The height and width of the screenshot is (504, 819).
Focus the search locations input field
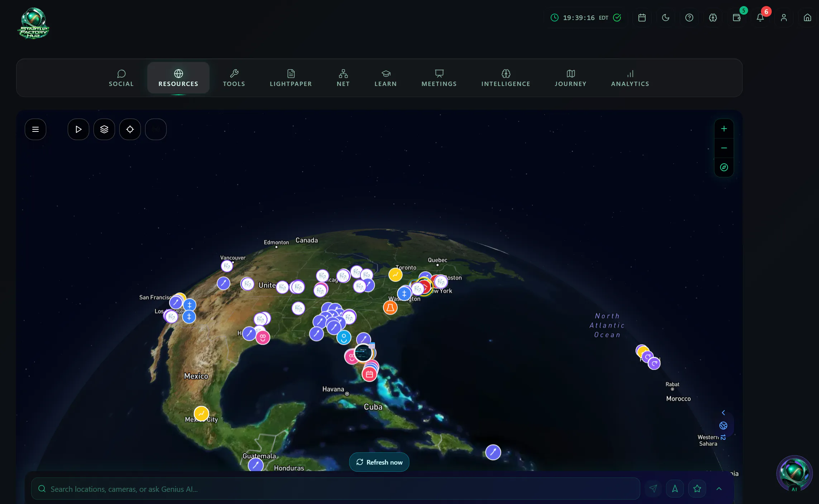(335, 489)
